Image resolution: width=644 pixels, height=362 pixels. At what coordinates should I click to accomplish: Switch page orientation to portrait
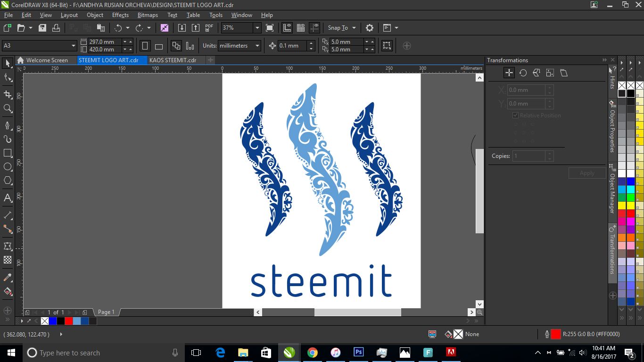(x=145, y=45)
